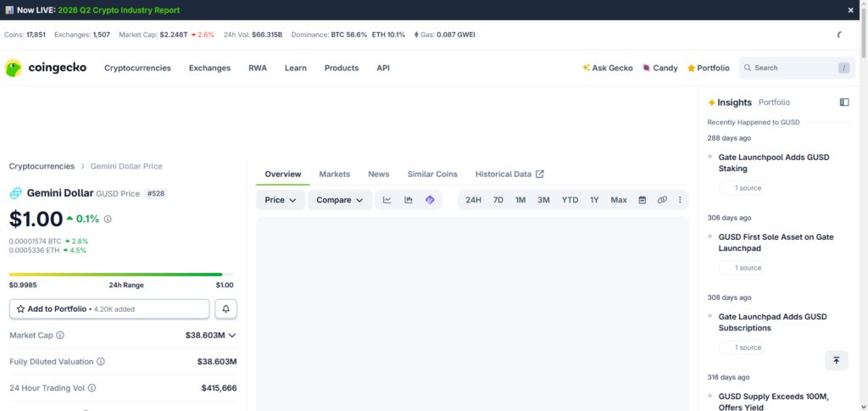Click the 24h Range price bar
The image size is (868, 411).
[x=121, y=275]
